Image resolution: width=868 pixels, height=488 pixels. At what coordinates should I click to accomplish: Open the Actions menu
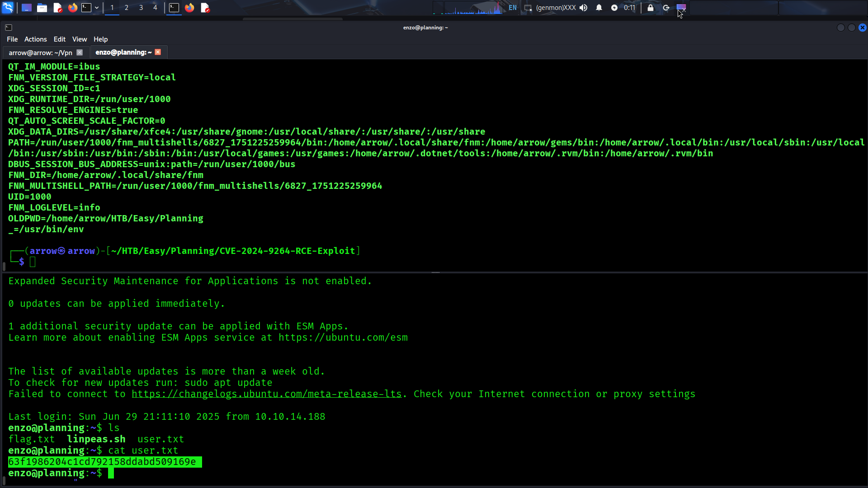pyautogui.click(x=35, y=39)
